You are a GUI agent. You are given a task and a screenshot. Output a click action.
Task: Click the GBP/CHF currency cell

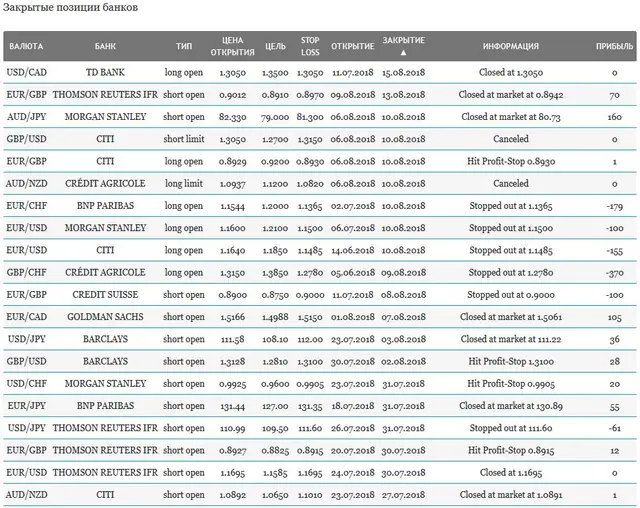27,273
